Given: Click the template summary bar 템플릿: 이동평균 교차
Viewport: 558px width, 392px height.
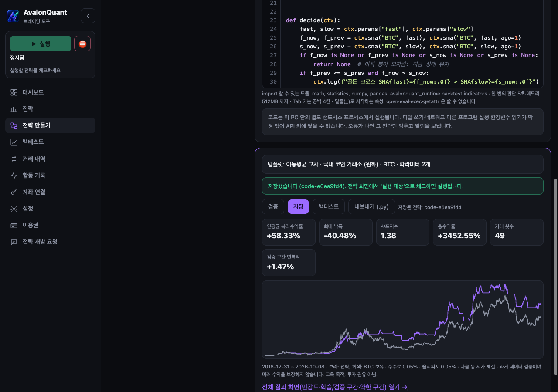Looking at the screenshot, I should pyautogui.click(x=403, y=164).
